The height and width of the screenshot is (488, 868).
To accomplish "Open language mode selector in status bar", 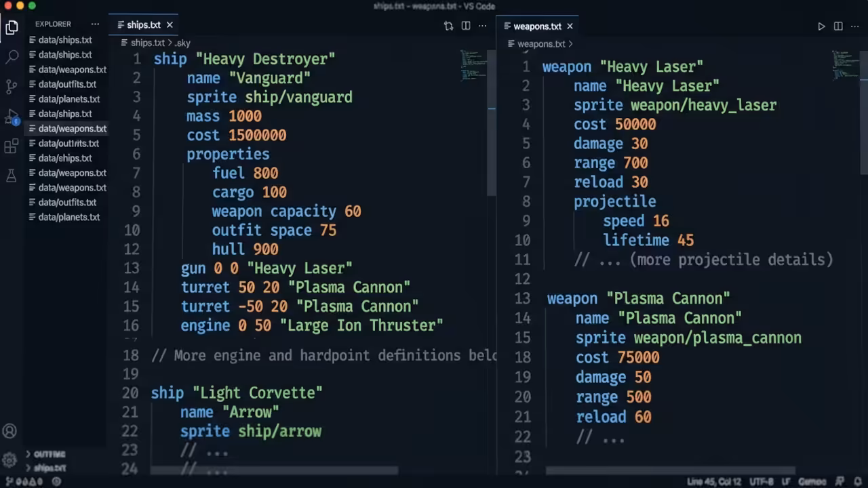I will click(x=812, y=482).
